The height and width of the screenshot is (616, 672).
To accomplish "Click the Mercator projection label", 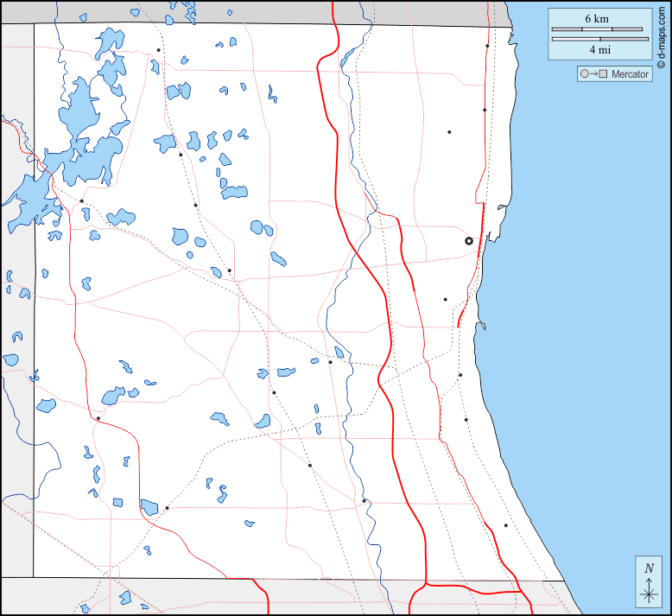I will point(630,74).
